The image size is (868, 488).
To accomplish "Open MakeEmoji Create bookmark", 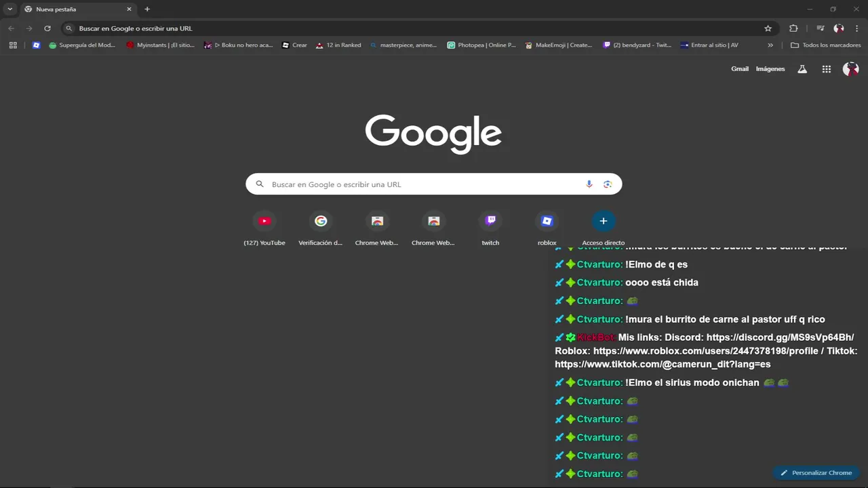I will click(559, 45).
